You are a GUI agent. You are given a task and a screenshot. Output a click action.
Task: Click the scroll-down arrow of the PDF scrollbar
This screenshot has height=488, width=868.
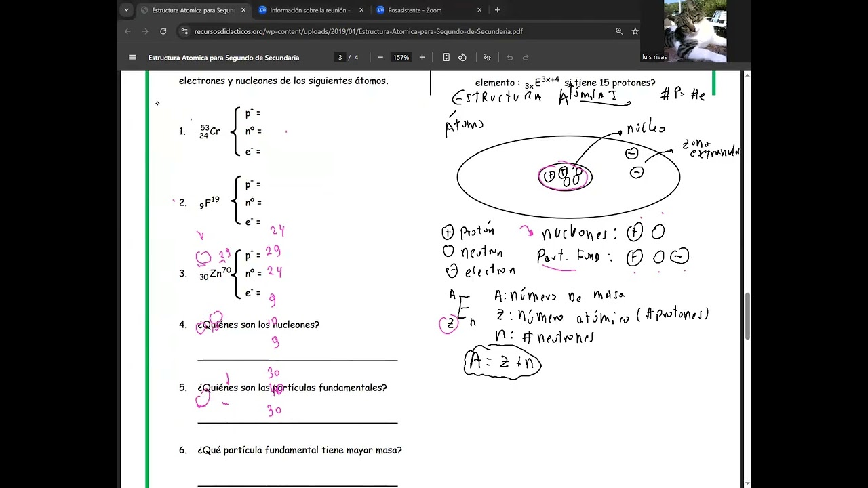748,483
